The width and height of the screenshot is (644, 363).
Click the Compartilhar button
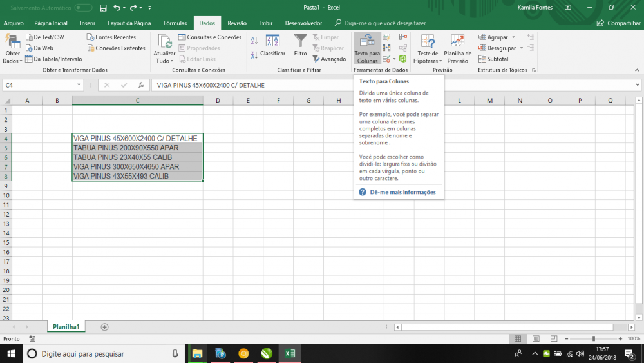[619, 23]
